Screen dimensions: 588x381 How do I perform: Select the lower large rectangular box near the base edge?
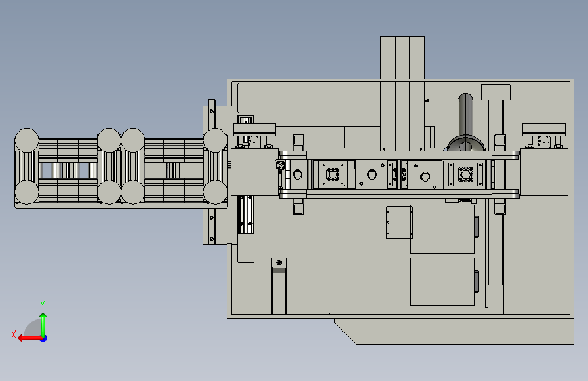pyautogui.click(x=442, y=281)
